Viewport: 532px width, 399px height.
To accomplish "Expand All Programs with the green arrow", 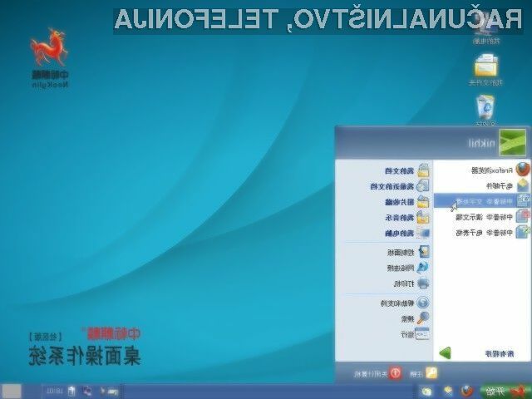I will pos(446,353).
